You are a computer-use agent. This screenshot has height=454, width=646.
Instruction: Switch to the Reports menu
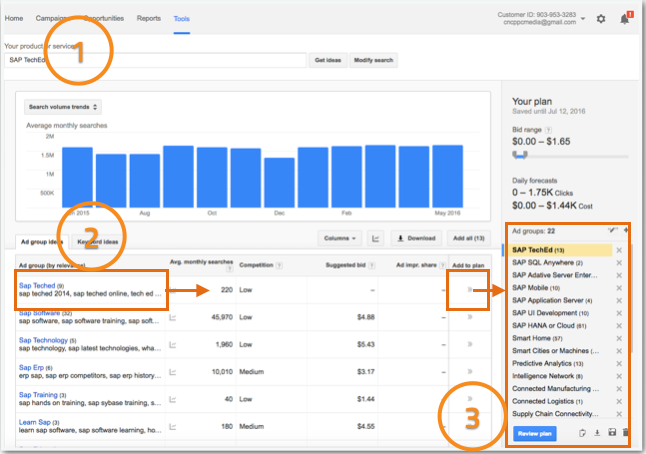click(x=148, y=18)
